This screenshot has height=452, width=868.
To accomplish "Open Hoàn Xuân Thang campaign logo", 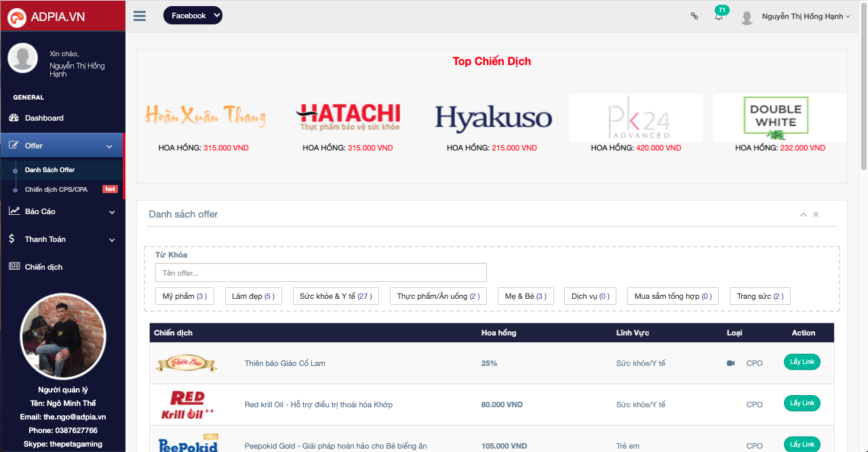I will [205, 117].
